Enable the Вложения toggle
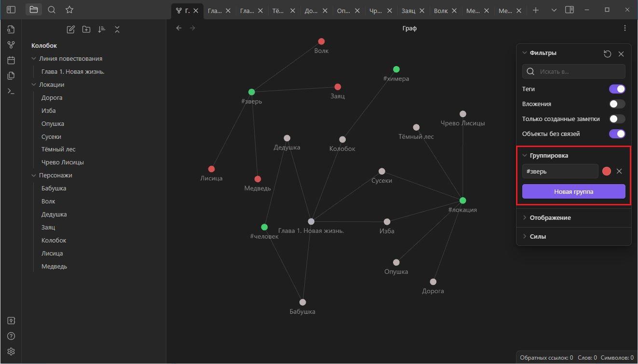The height and width of the screenshot is (364, 638). click(x=617, y=104)
